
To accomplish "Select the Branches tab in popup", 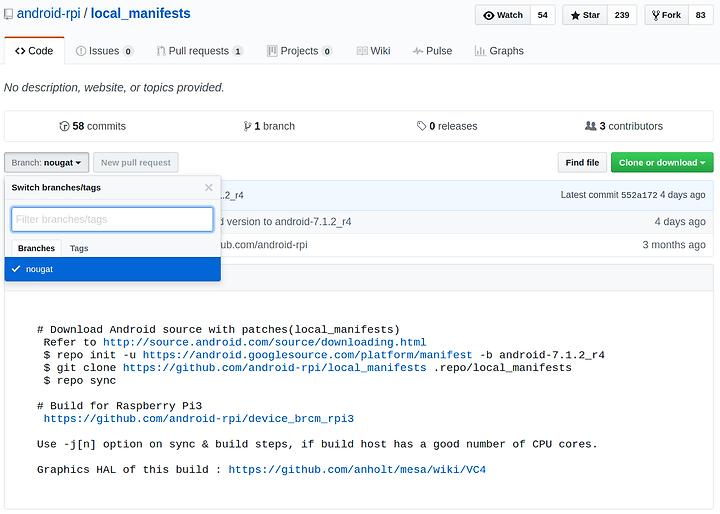I will click(x=36, y=248).
